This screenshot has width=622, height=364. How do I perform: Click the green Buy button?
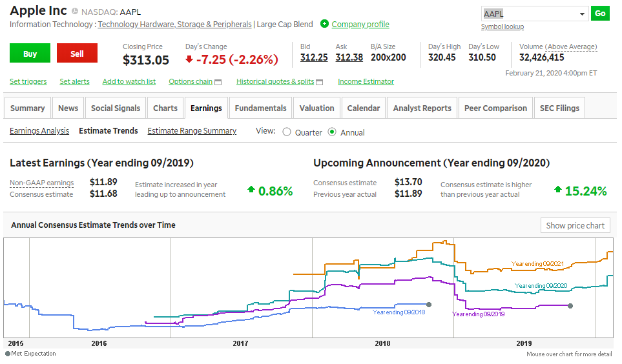(x=30, y=53)
